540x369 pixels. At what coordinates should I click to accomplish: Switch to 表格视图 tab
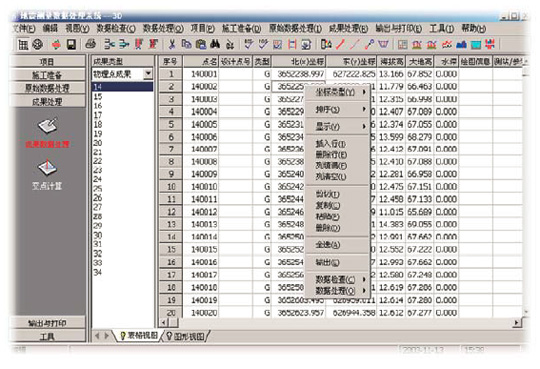coord(139,336)
